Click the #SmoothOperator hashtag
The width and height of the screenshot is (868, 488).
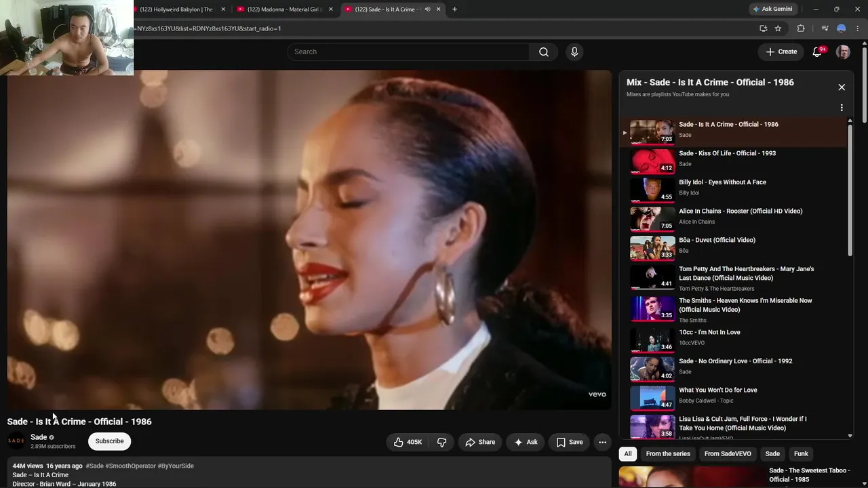(x=130, y=466)
